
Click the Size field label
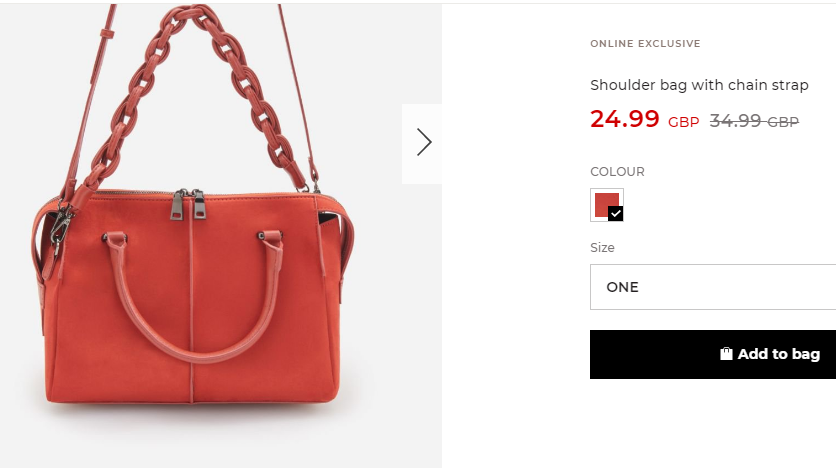[x=602, y=248]
